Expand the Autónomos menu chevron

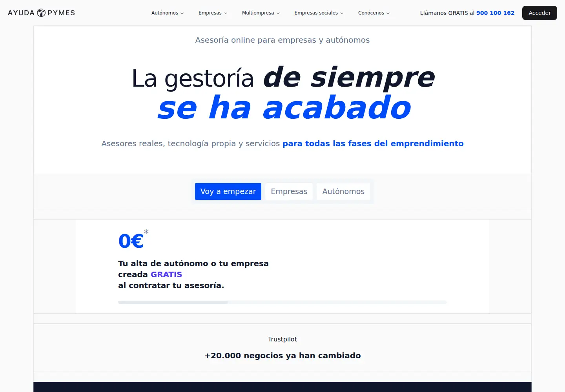click(182, 13)
